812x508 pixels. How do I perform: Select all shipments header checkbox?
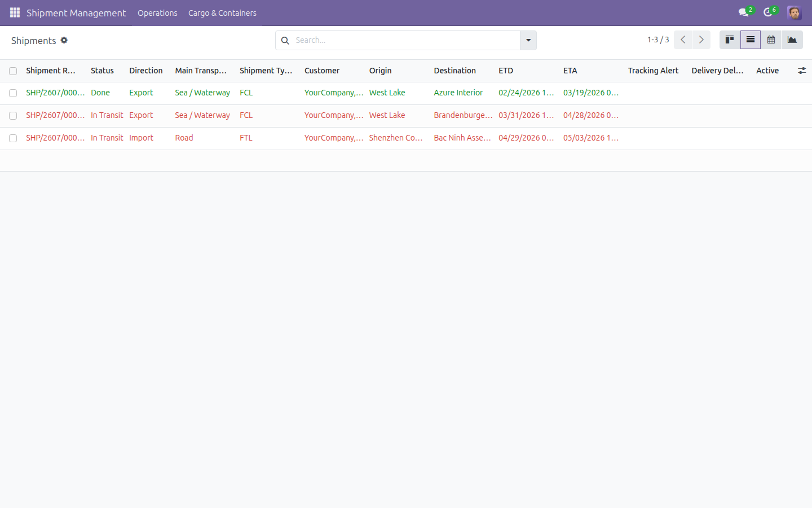pyautogui.click(x=13, y=71)
